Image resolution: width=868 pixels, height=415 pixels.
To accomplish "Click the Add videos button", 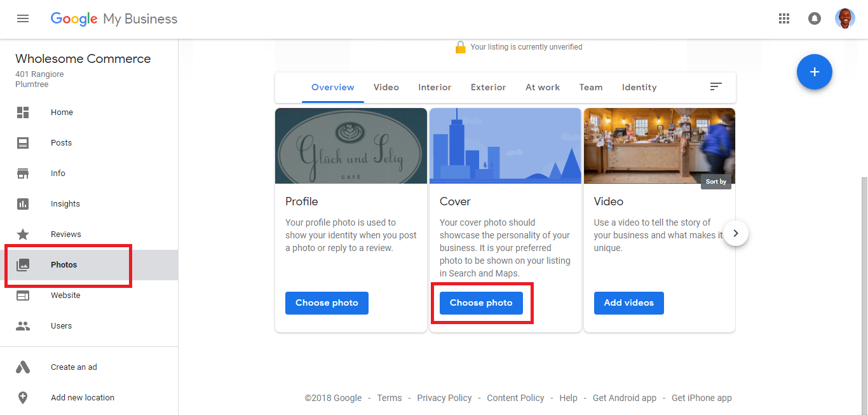I will (x=629, y=303).
